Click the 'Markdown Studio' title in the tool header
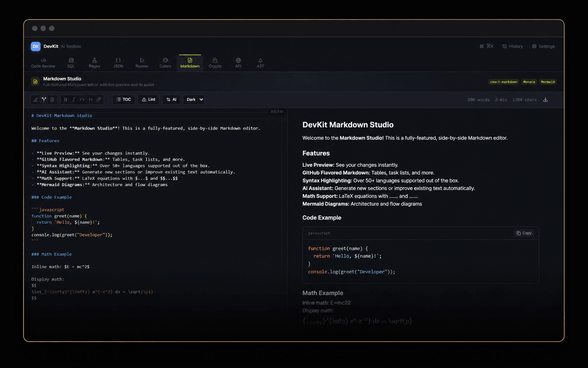 click(62, 79)
